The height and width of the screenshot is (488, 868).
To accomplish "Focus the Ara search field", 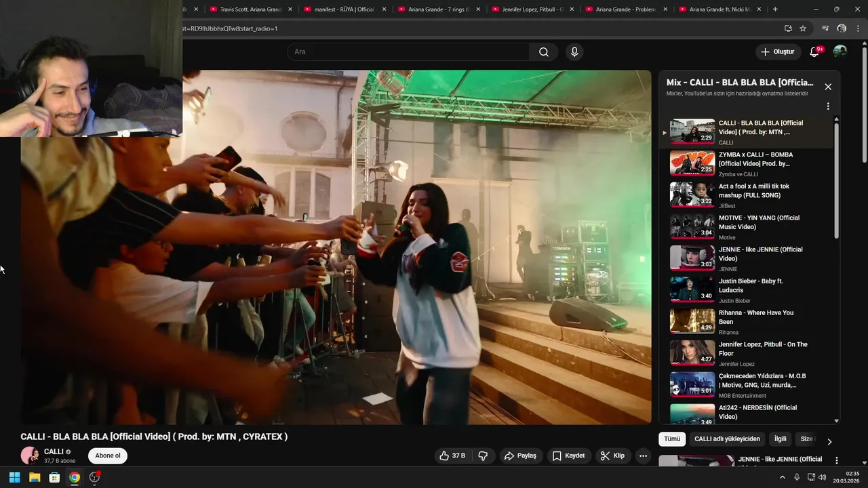I will pos(409,52).
